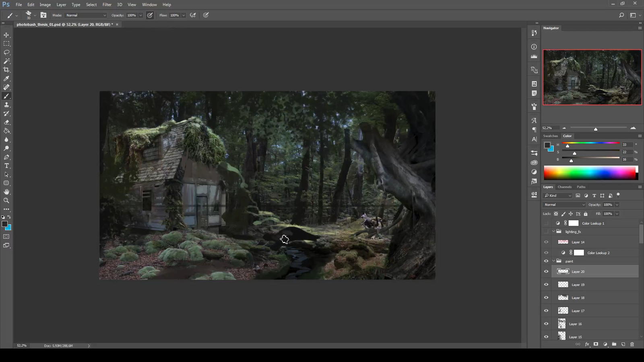644x362 pixels.
Task: Show the lighting_fx group
Action: (x=546, y=232)
